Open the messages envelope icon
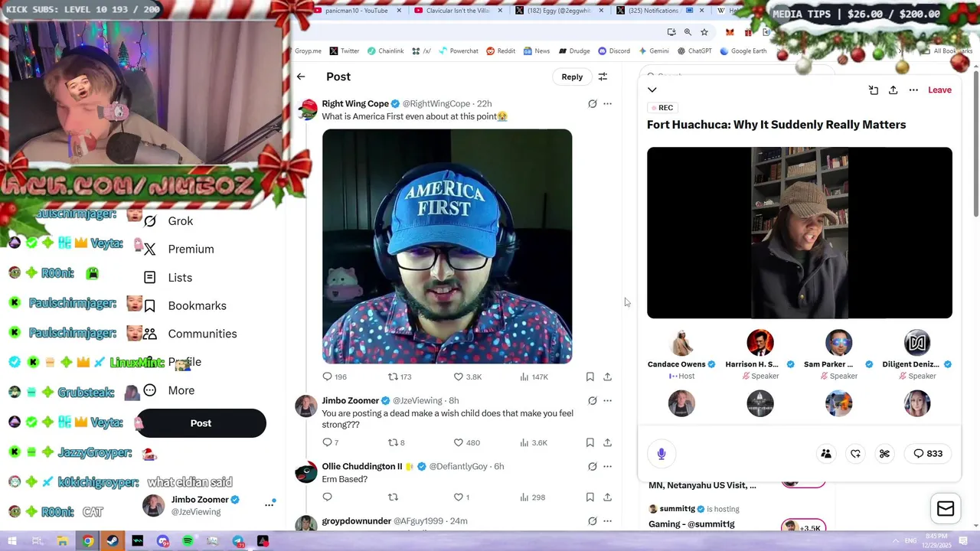Screen dimensions: 980x551 946,509
